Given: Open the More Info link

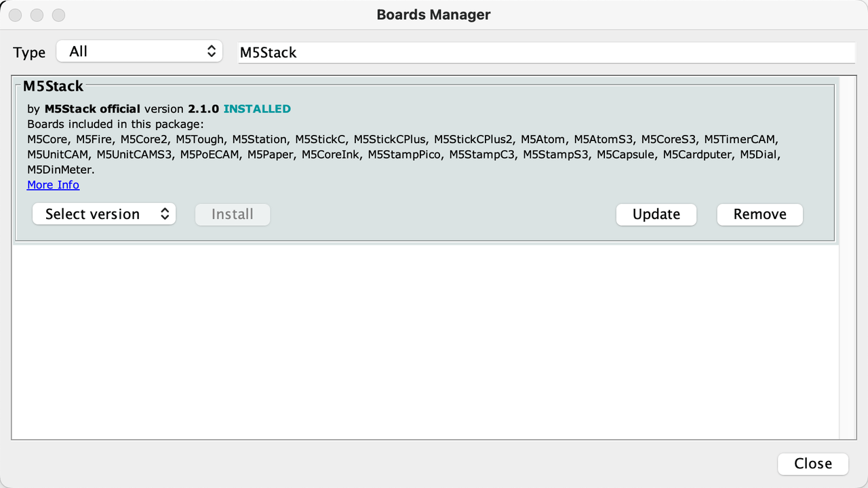Looking at the screenshot, I should (x=53, y=184).
